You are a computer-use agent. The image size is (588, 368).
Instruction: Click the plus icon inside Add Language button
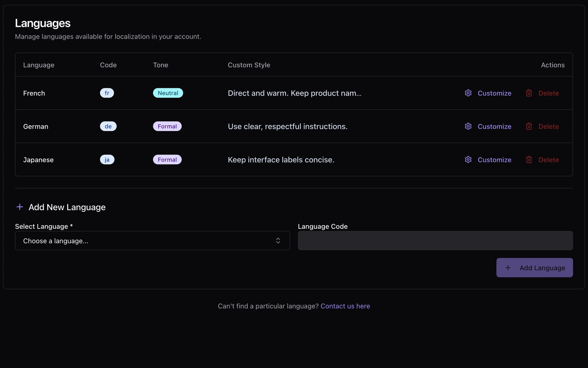pos(508,268)
